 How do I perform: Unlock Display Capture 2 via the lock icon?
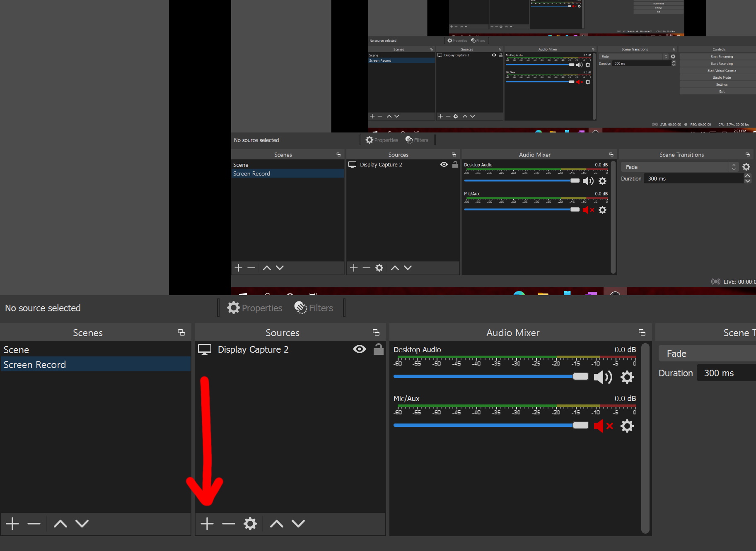[378, 349]
